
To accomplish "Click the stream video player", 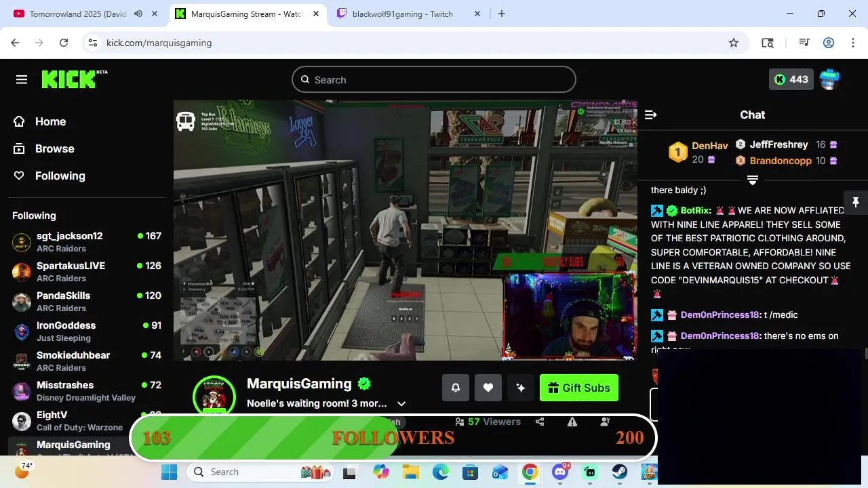I will (405, 230).
